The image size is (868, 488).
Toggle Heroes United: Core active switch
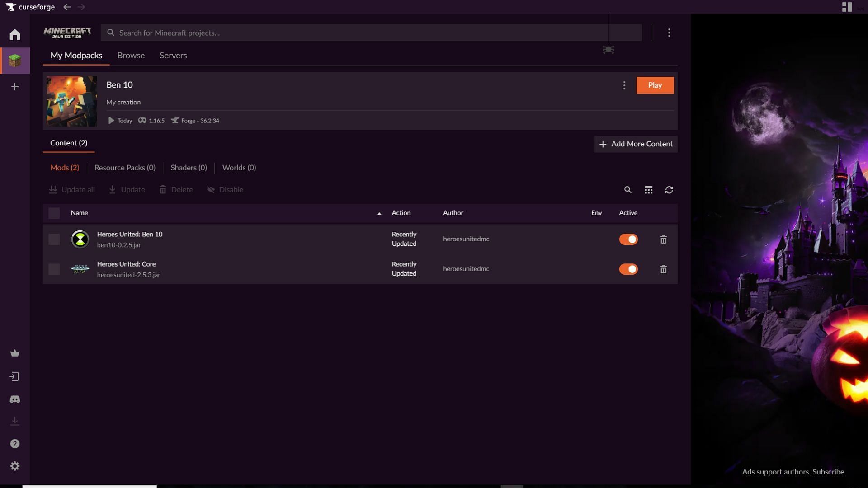pyautogui.click(x=628, y=269)
